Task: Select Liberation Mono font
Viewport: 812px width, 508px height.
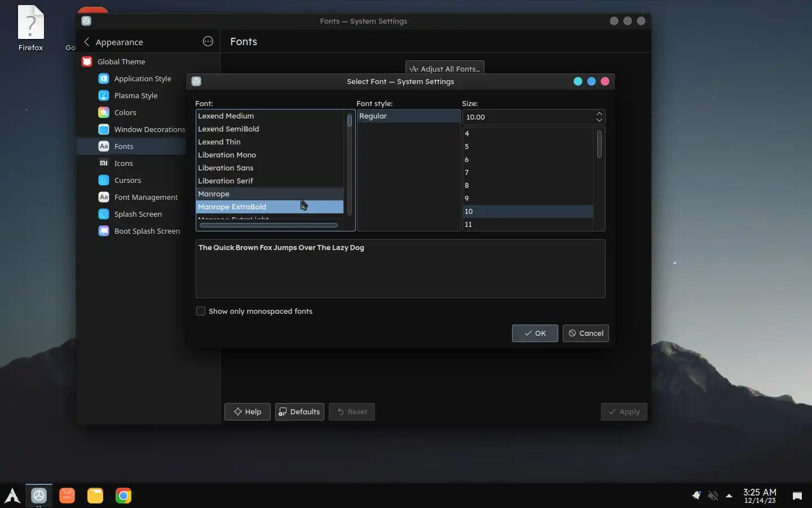Action: tap(270, 155)
